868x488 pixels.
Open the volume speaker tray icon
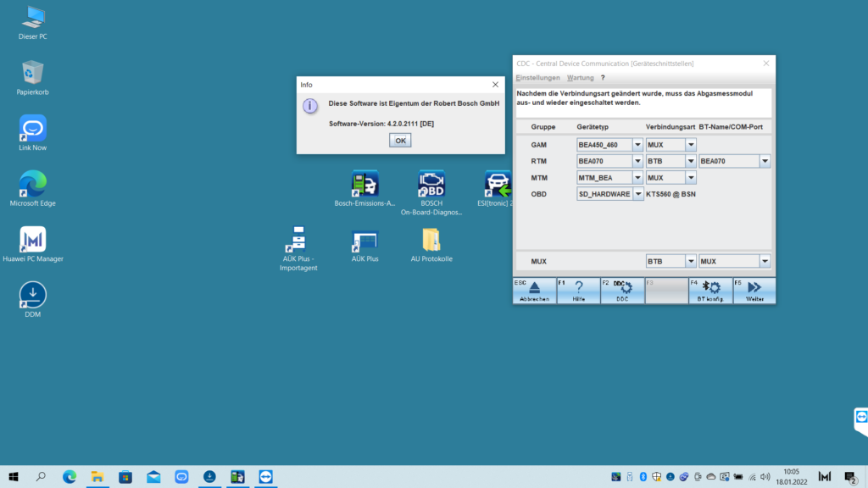[765, 476]
